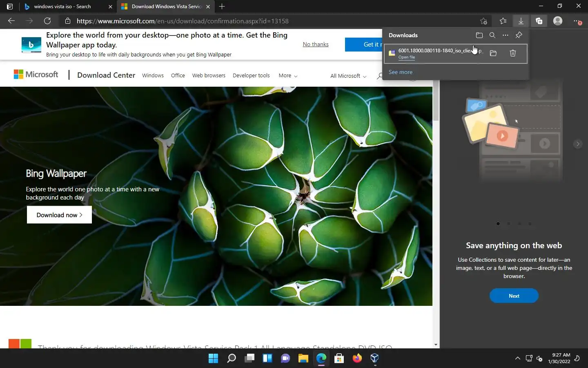Click Next in the Collections pane
This screenshot has width=588, height=368.
(514, 296)
